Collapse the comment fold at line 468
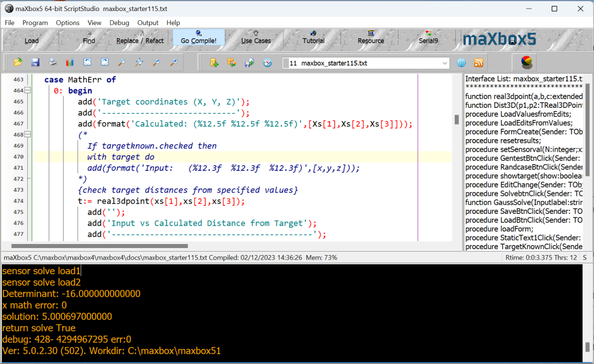The height and width of the screenshot is (364, 594). pos(28,135)
